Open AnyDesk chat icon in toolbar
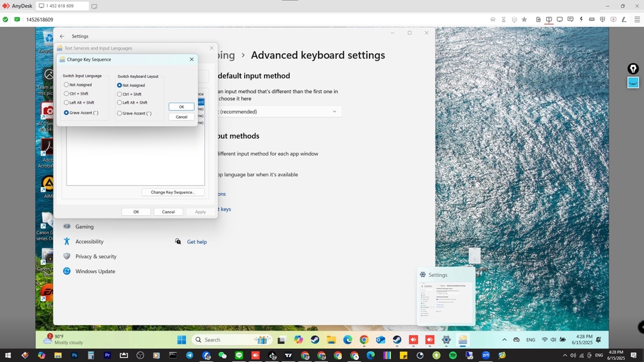 pyautogui.click(x=571, y=19)
